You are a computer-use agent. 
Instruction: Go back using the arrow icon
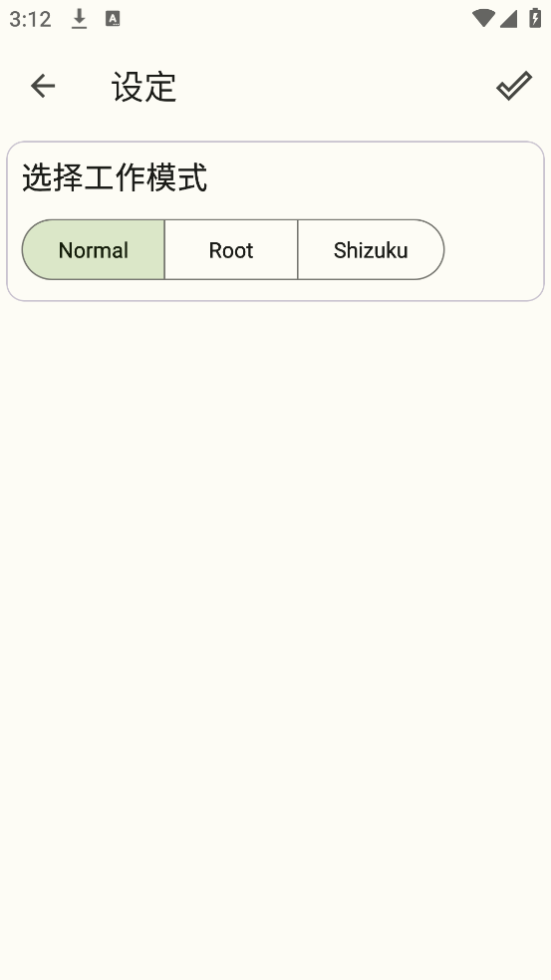tap(43, 86)
